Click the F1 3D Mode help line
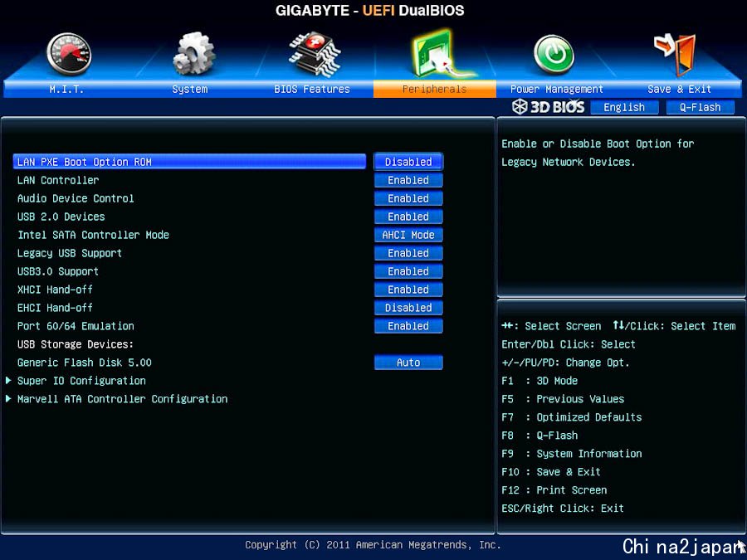The width and height of the screenshot is (747, 560). pos(539,381)
